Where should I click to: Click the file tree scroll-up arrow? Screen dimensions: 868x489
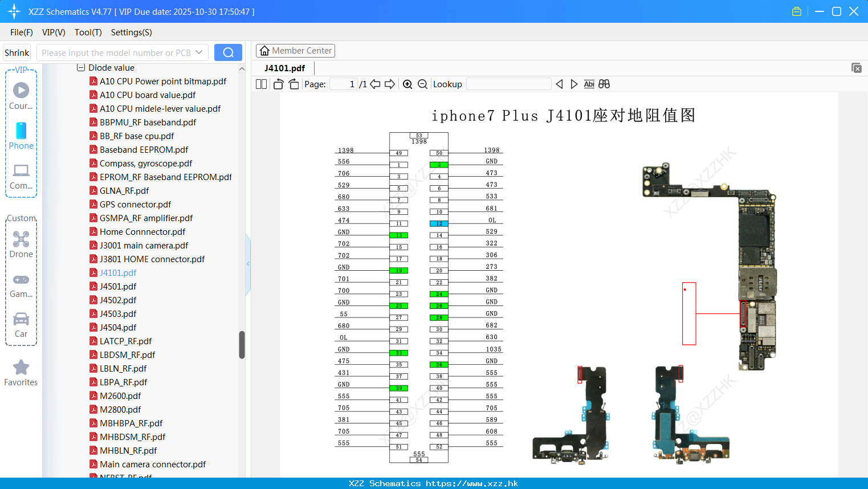click(x=242, y=68)
